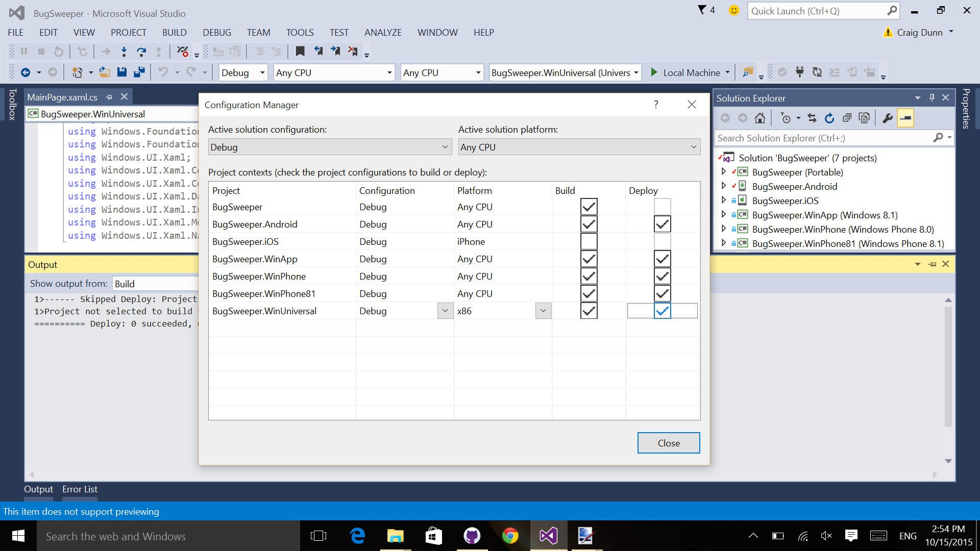The image size is (980, 551).
Task: Expand the BugSweeper.Android tree node
Action: pos(723,186)
